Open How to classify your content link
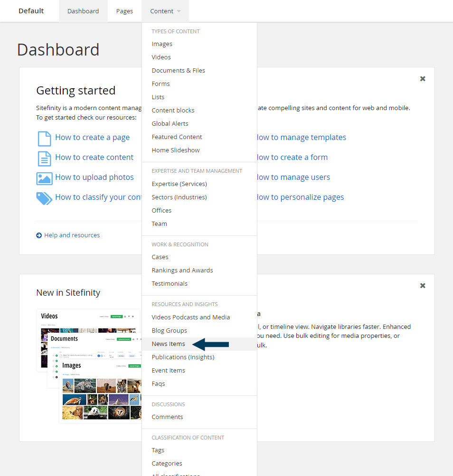453x476 pixels. [98, 197]
